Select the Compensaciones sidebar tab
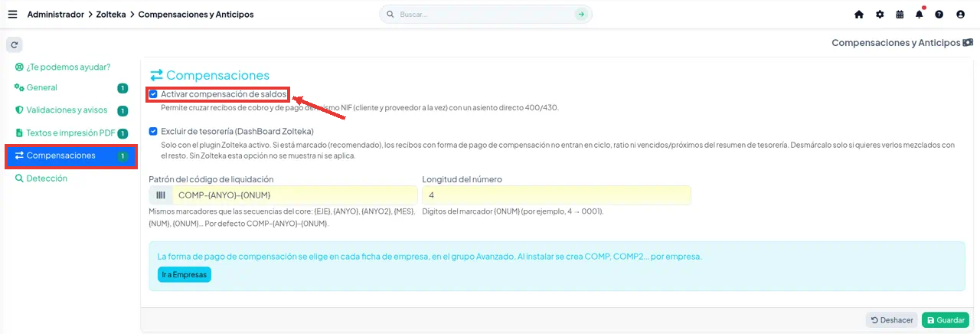The width and height of the screenshot is (980, 334). pyautogui.click(x=70, y=156)
